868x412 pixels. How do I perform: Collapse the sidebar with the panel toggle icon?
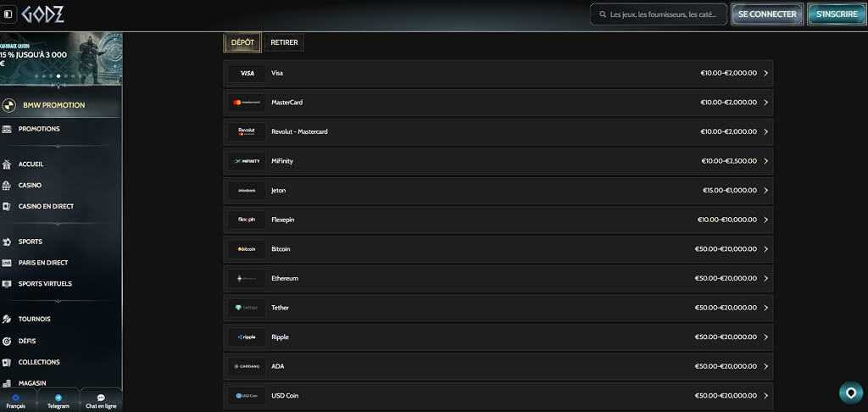(8, 14)
